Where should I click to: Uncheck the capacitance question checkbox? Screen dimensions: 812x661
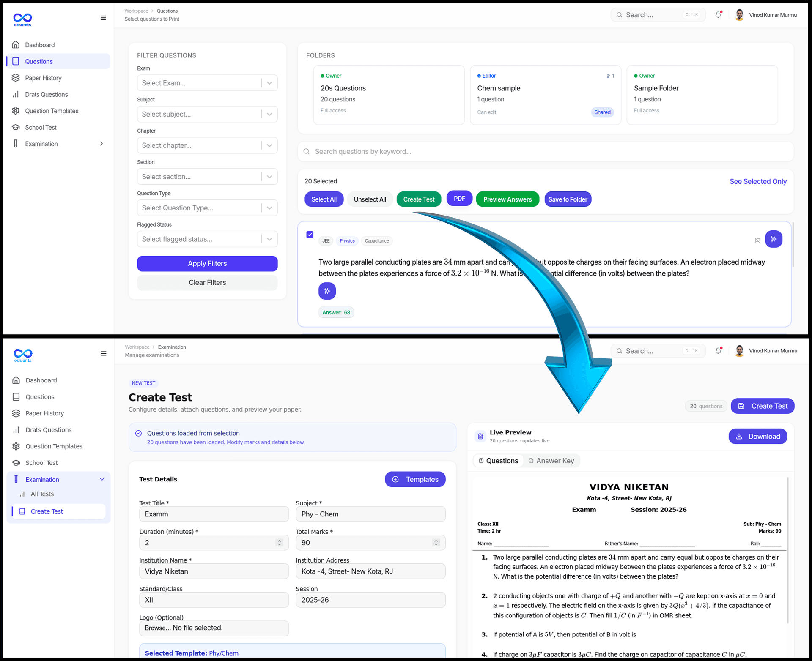click(x=310, y=235)
